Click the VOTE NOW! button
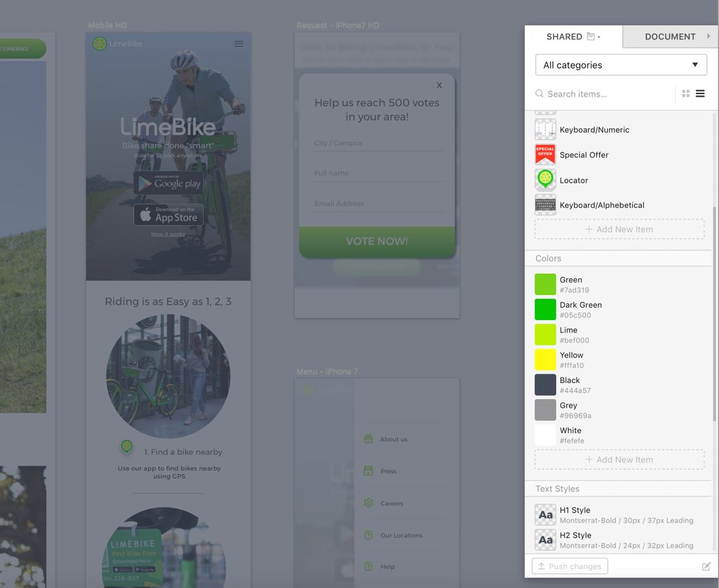Image resolution: width=719 pixels, height=588 pixels. coord(377,242)
